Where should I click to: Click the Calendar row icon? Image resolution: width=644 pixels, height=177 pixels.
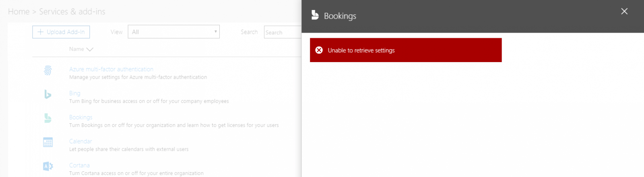48,142
